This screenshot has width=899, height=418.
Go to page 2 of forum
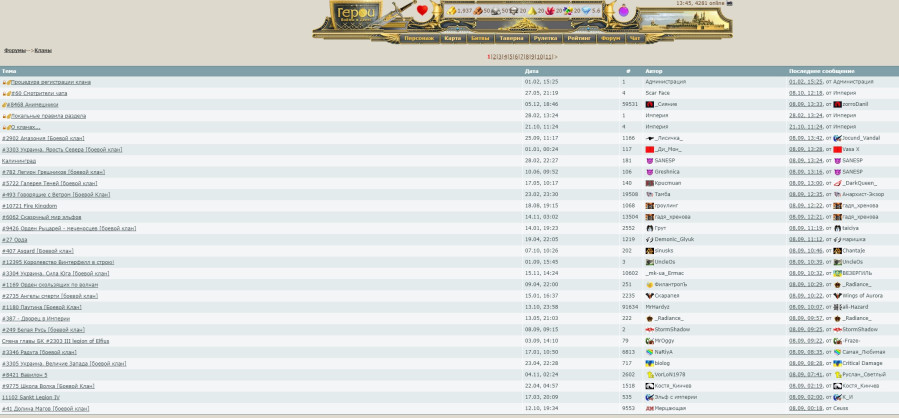pyautogui.click(x=494, y=57)
